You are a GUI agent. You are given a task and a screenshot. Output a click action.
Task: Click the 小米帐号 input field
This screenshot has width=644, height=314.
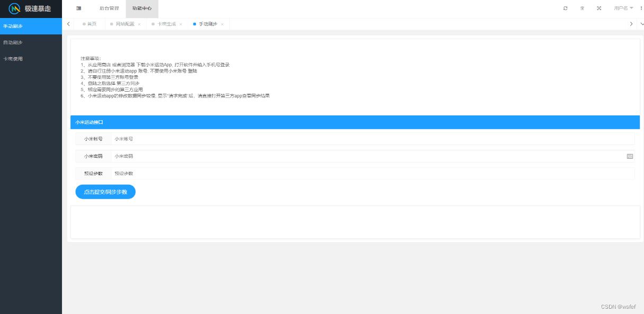click(x=371, y=139)
